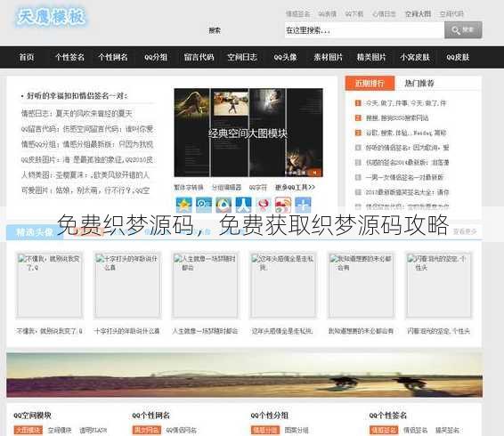
Task: Click the blue plus more-share icon
Action: 303,205
